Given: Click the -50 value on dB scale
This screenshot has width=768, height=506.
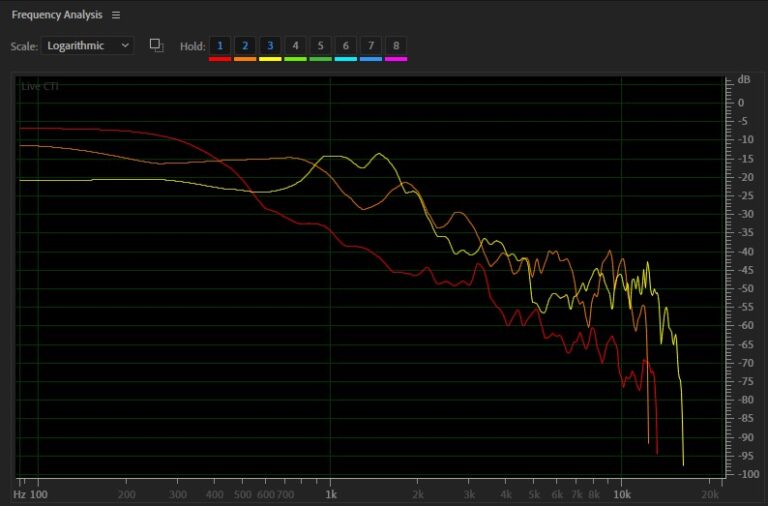Looking at the screenshot, I should coord(746,289).
